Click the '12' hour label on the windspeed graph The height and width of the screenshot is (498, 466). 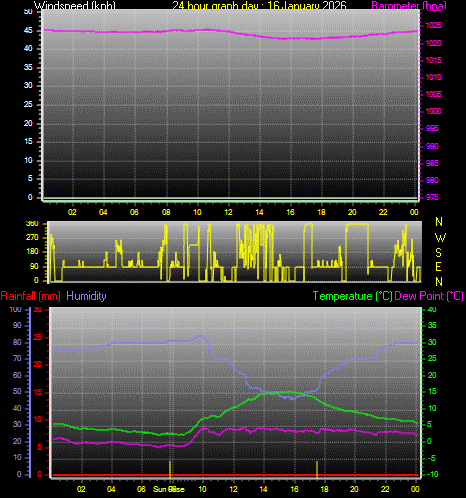click(228, 212)
